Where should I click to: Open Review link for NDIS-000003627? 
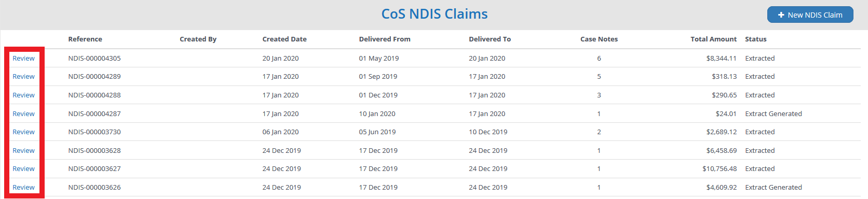click(24, 169)
